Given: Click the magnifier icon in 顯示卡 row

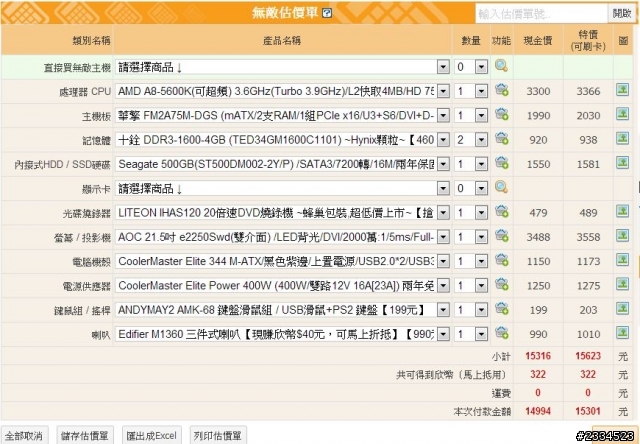Looking at the screenshot, I should pyautogui.click(x=501, y=187).
